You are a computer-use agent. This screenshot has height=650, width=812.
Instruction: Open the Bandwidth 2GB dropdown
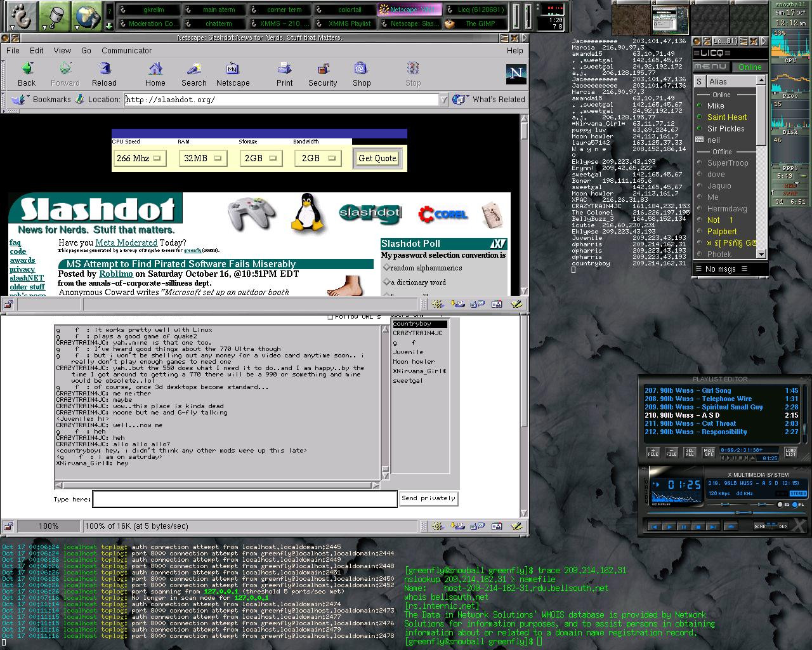point(317,158)
